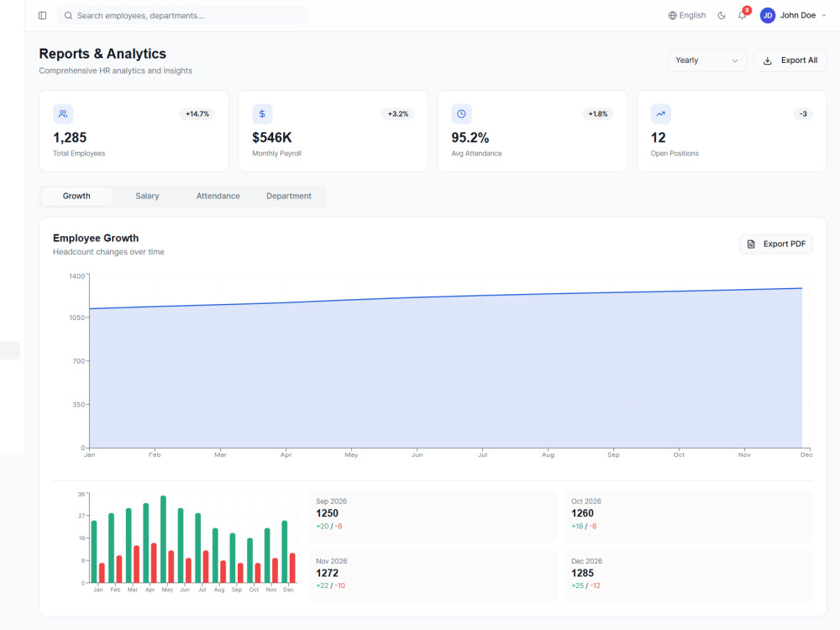Click the 95.2% attendance value
Screen dimensions: 840x630
point(470,138)
